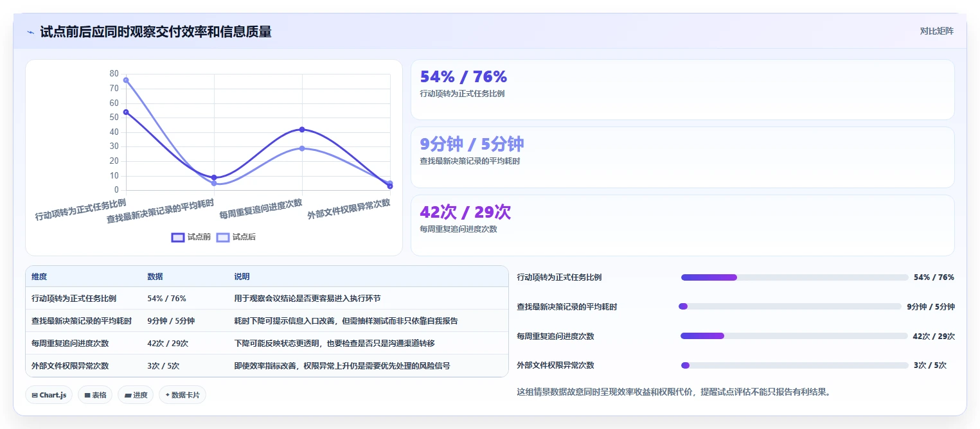Click the 54% / 76% metric card
The width and height of the screenshot is (980, 429).
(682, 90)
